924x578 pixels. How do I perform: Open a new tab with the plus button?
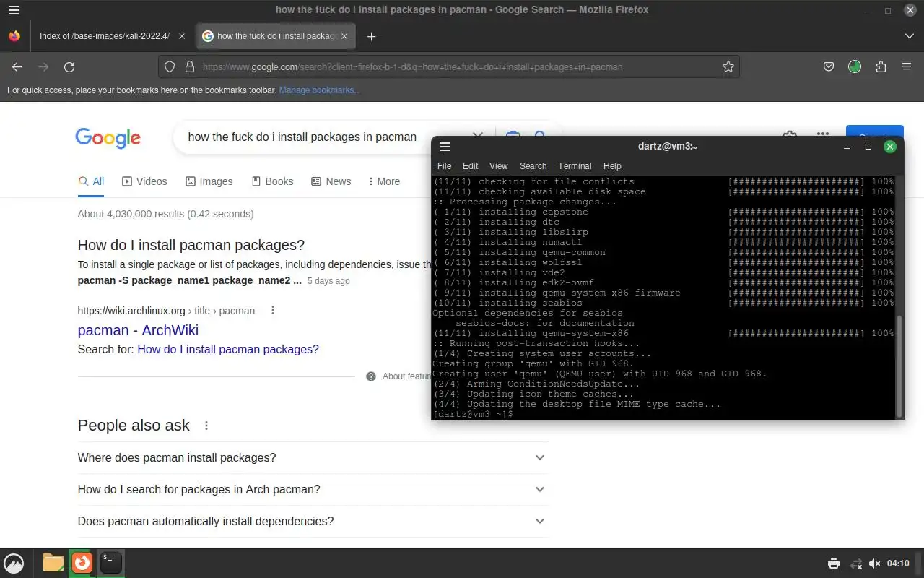[x=371, y=36]
